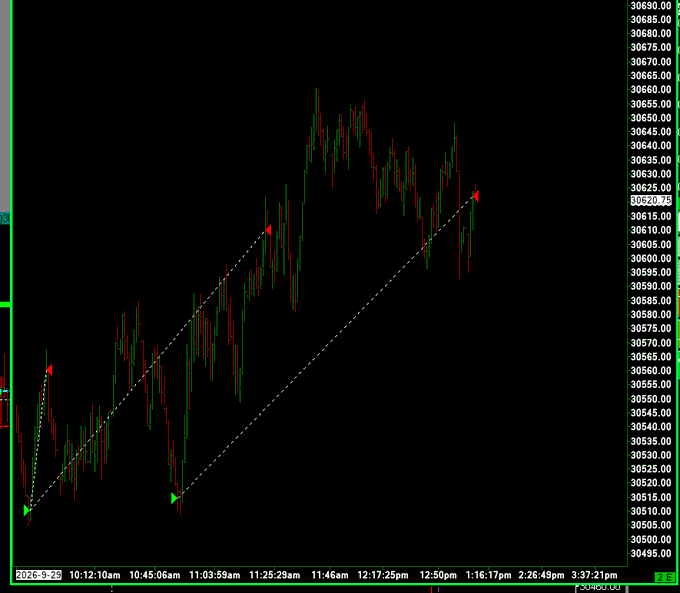Click the 30605.00 price axis label

pyautogui.click(x=651, y=244)
